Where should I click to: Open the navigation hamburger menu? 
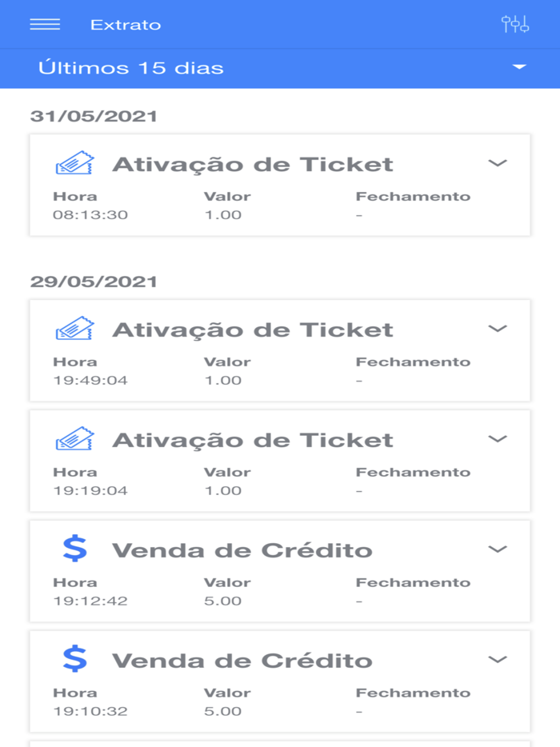point(46,24)
